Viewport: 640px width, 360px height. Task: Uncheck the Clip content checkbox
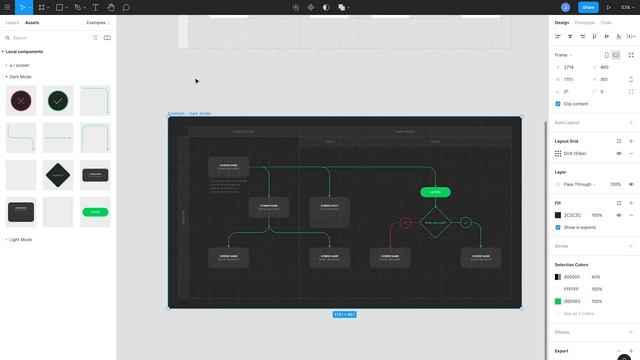pos(558,104)
